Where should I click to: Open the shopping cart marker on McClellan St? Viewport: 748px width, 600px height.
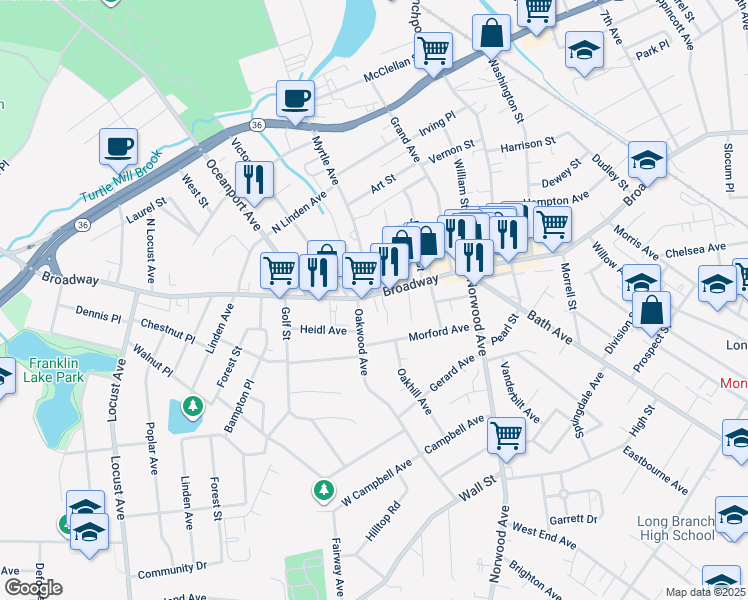coord(433,54)
